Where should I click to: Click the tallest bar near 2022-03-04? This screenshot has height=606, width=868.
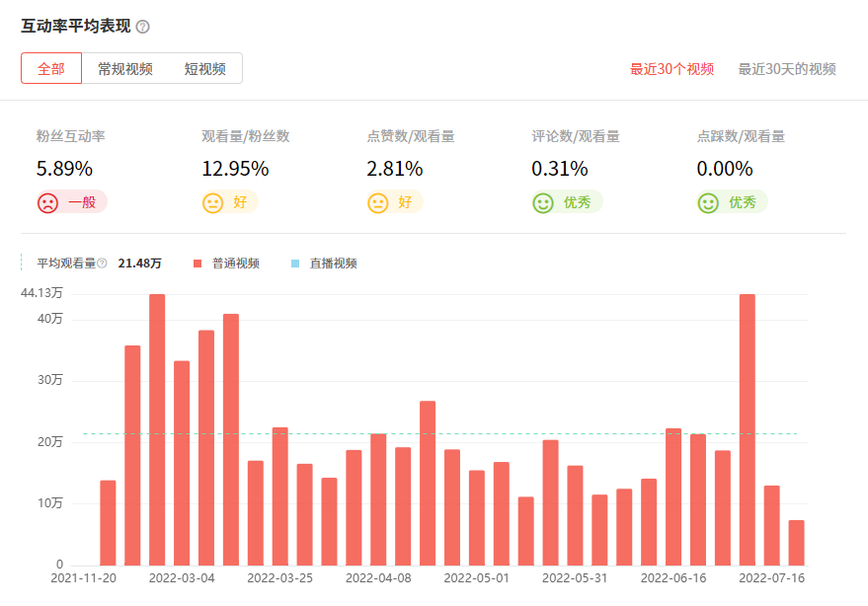click(157, 429)
